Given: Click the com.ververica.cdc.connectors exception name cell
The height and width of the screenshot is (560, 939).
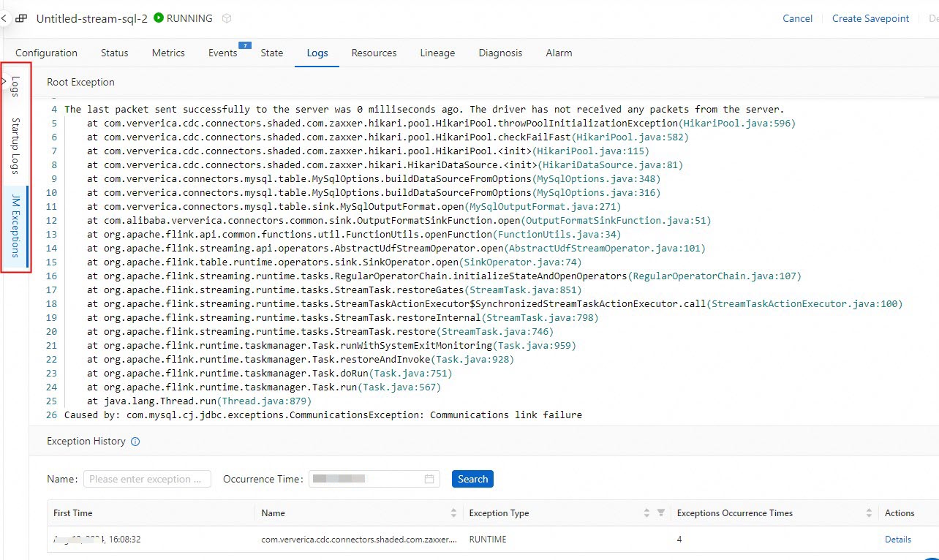Looking at the screenshot, I should click(359, 540).
